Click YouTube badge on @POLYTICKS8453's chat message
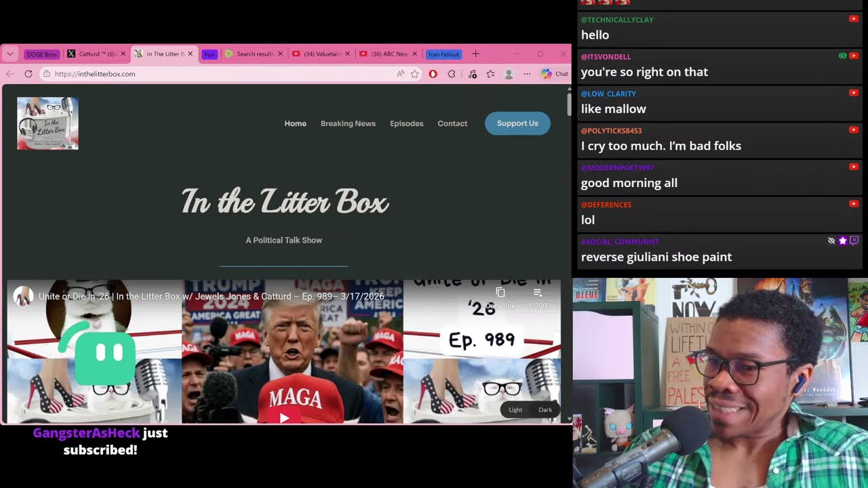 point(854,129)
